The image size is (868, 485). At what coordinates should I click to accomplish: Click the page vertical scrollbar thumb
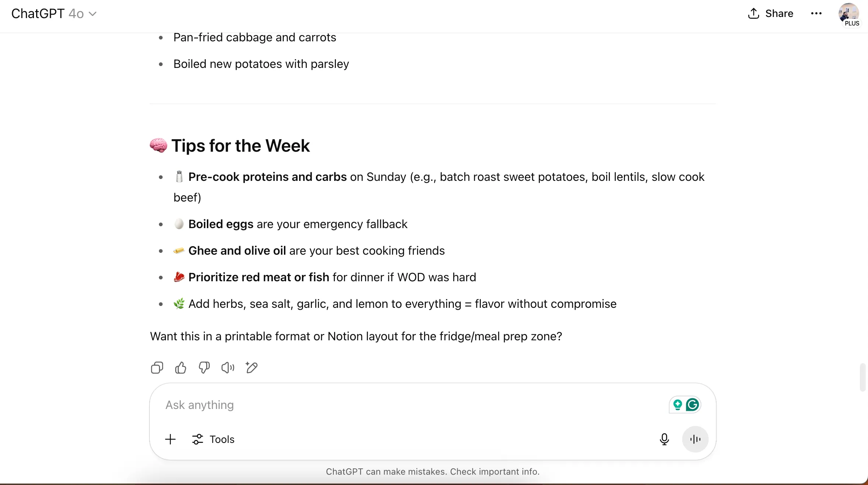click(x=862, y=377)
